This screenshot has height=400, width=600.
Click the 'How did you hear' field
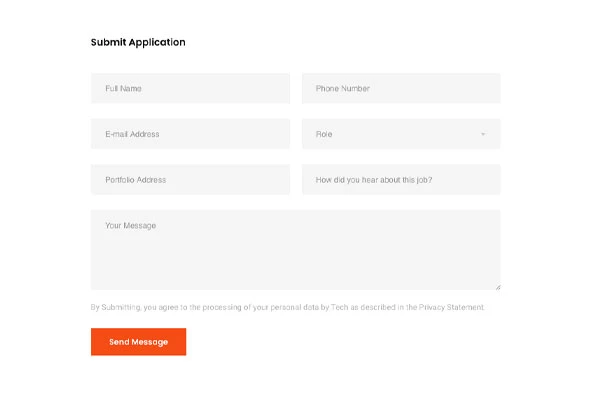[400, 180]
